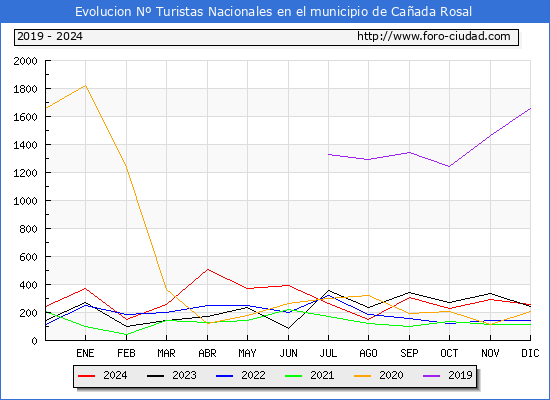Click the 1000 y-axis value
Screen dimensions: 550x400
click(25, 201)
